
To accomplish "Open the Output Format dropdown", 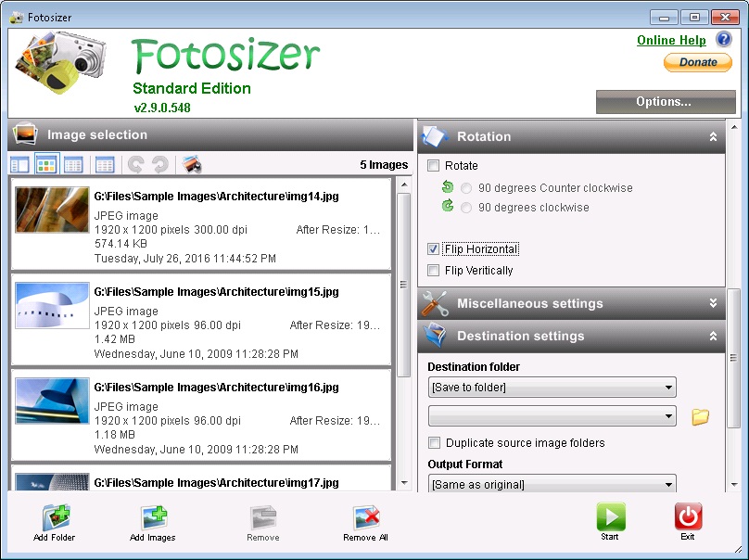I will (551, 484).
